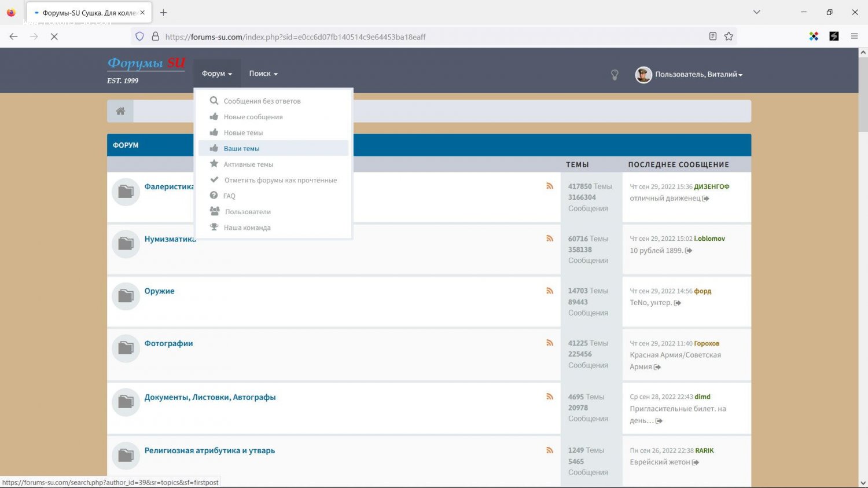
Task: Click the Firefox bookmark star icon
Action: click(729, 36)
